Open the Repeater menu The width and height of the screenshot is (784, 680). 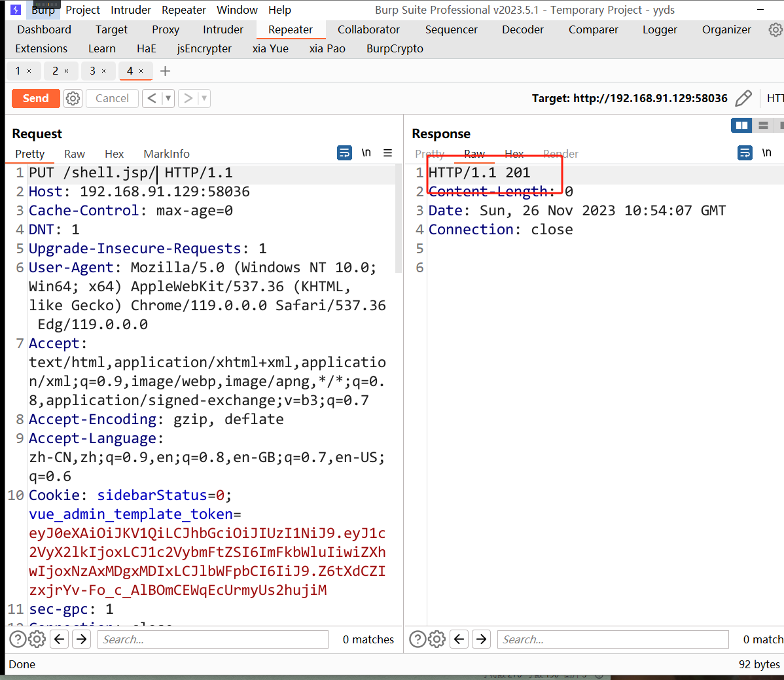click(183, 10)
